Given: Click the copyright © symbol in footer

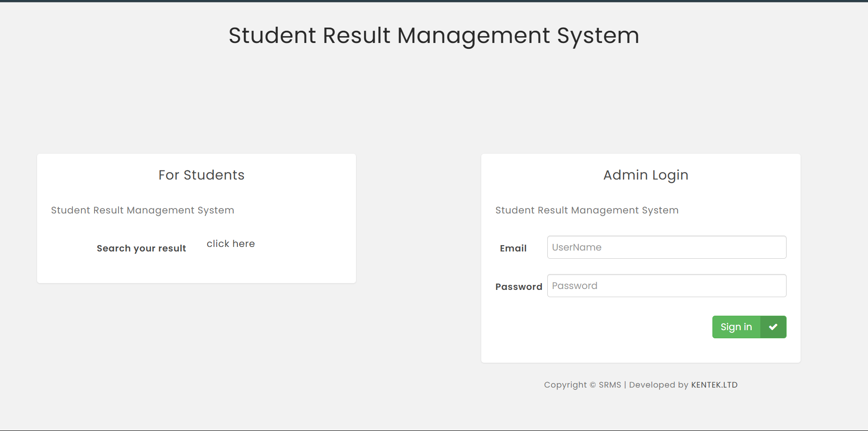Looking at the screenshot, I should coord(593,385).
